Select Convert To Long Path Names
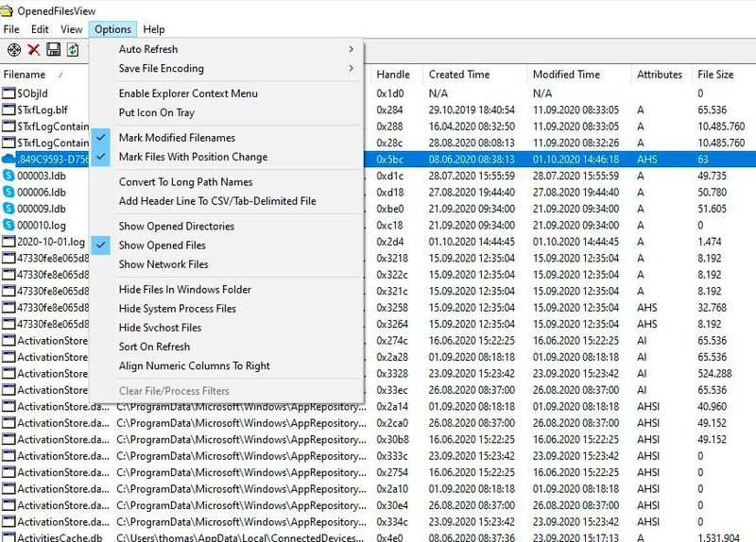The height and width of the screenshot is (542, 756). point(226,182)
